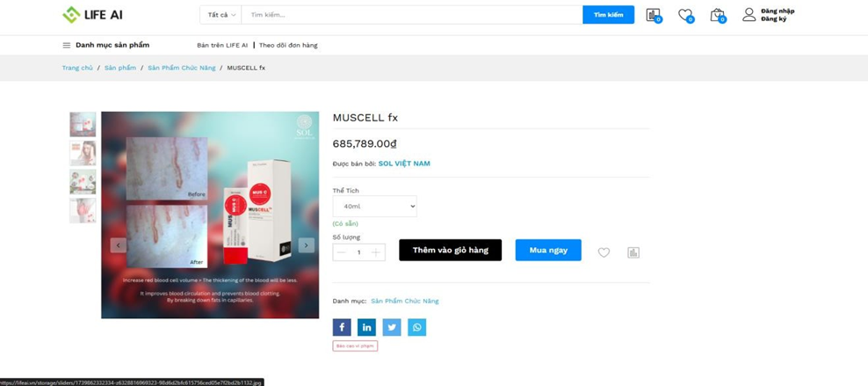The image size is (868, 386).
Task: Open the shopping cart icon in header
Action: click(717, 15)
